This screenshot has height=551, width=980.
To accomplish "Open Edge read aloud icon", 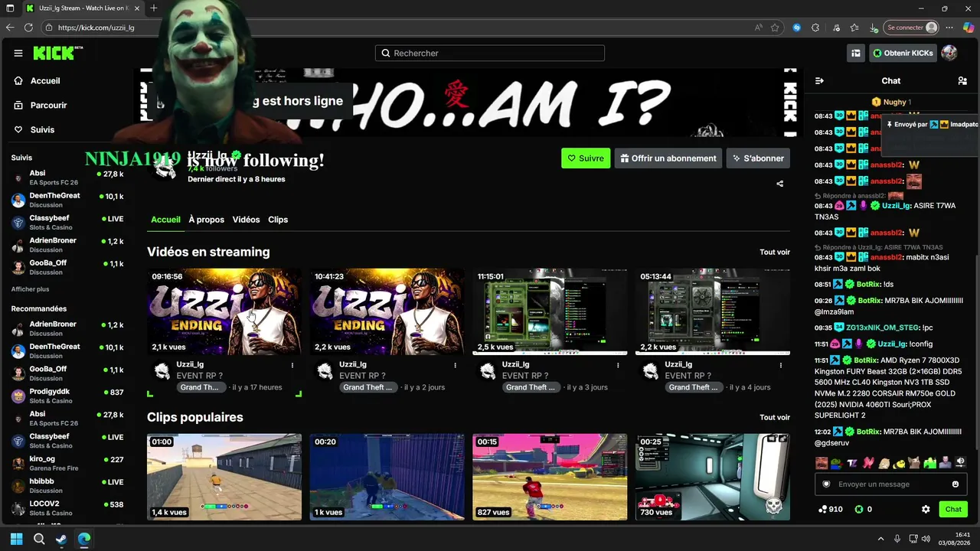I will click(x=759, y=28).
